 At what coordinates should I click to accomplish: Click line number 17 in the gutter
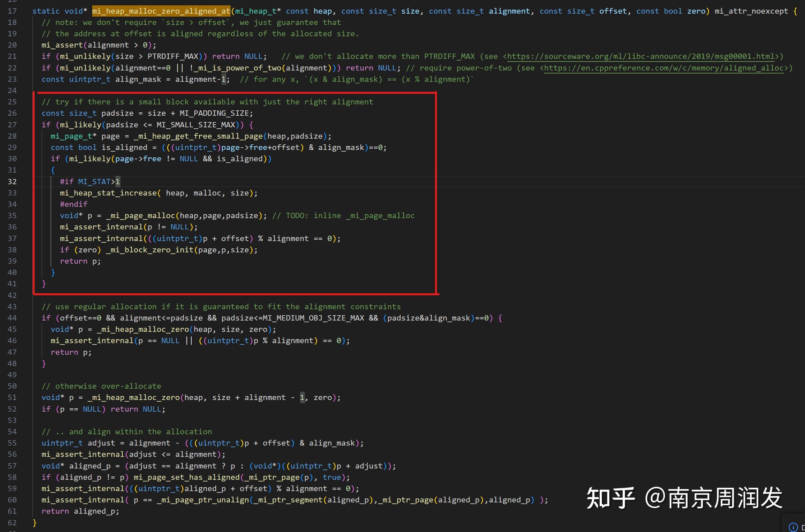click(12, 11)
